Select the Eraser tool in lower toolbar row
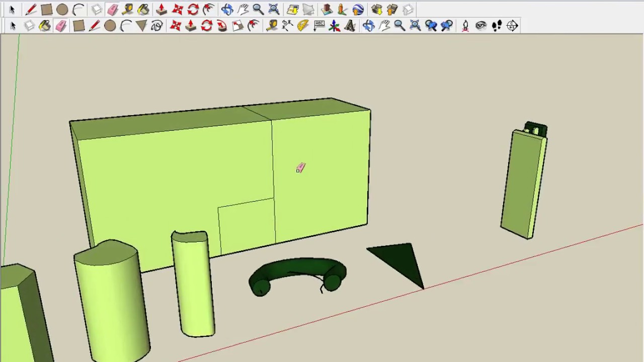This screenshot has width=644, height=362. click(x=60, y=26)
